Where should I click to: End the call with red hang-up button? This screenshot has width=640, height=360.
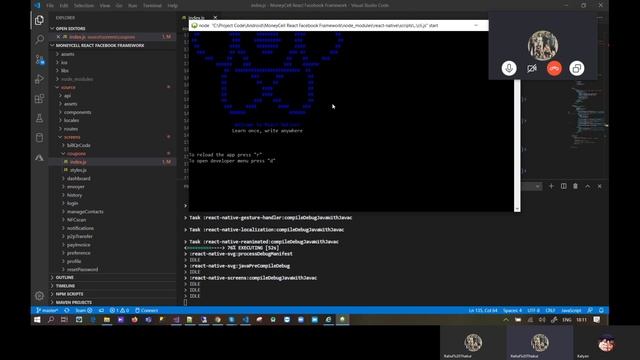coord(554,68)
